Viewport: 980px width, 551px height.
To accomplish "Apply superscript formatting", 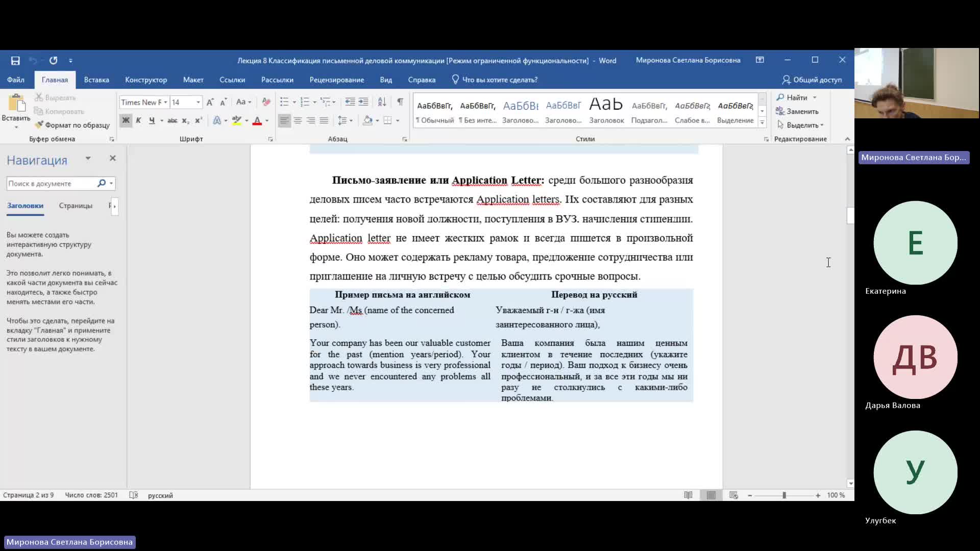I will [x=199, y=120].
